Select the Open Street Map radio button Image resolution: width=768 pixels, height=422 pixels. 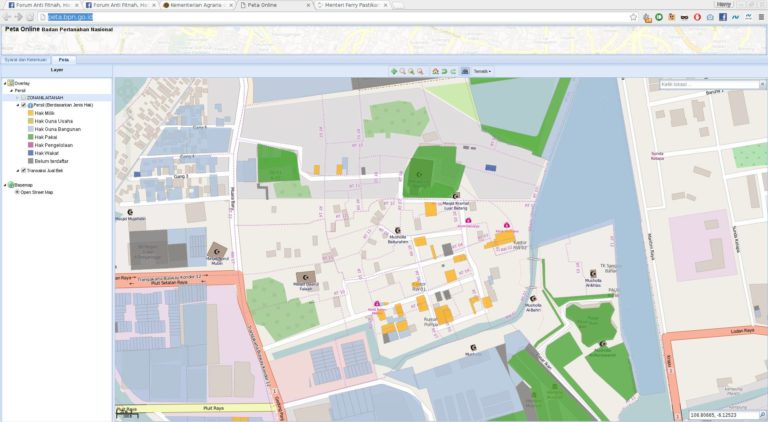(x=17, y=192)
